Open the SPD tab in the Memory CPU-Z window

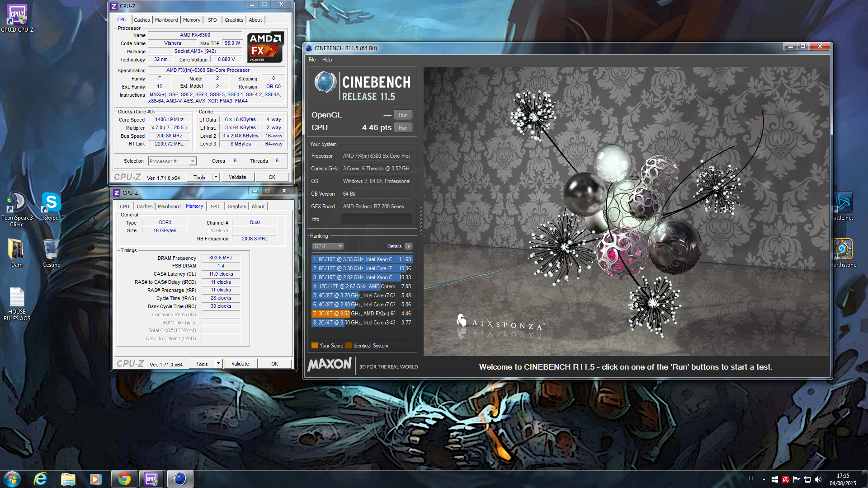click(x=215, y=206)
